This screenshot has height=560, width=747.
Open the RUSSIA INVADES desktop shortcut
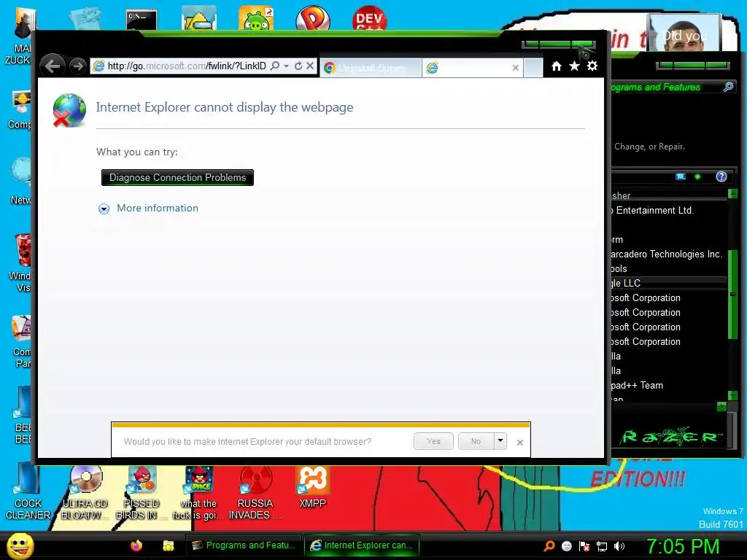pos(255,493)
